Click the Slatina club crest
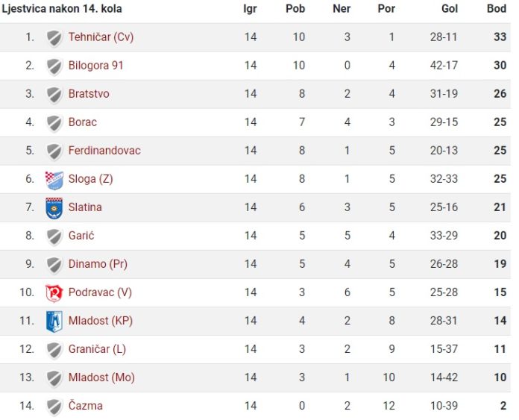 (x=54, y=209)
